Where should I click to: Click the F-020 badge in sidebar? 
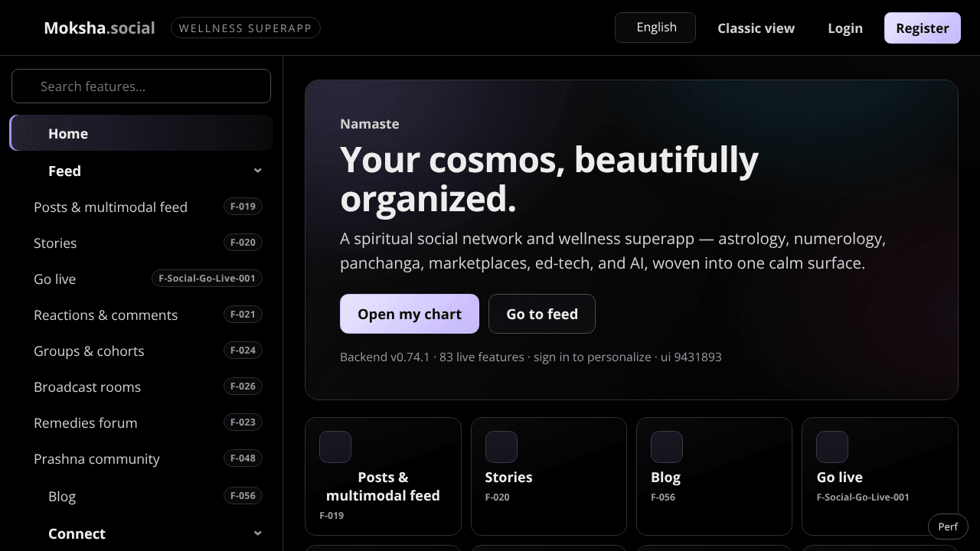243,243
